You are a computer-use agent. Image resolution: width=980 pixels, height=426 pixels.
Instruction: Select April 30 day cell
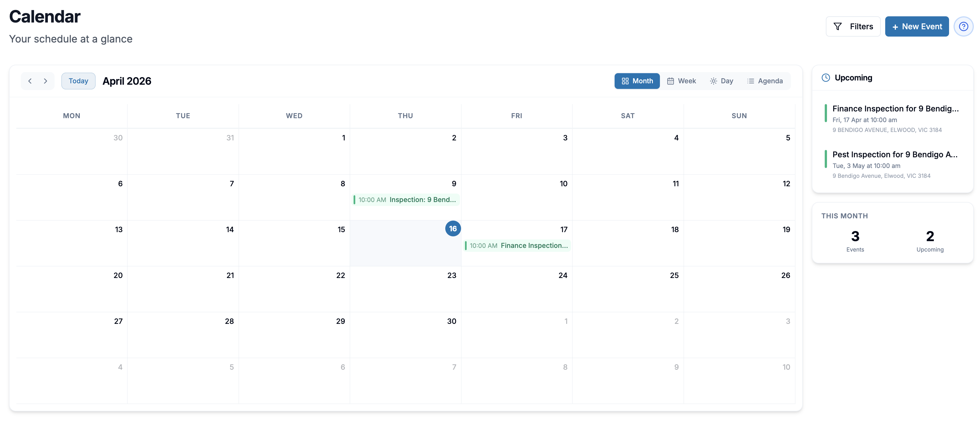[x=406, y=335]
